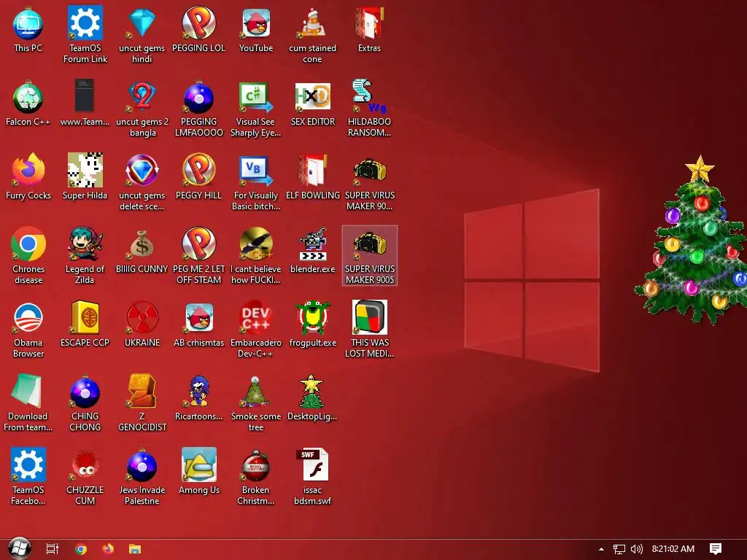This screenshot has width=747, height=560.
Task: Open Task View from the taskbar
Action: [52, 549]
